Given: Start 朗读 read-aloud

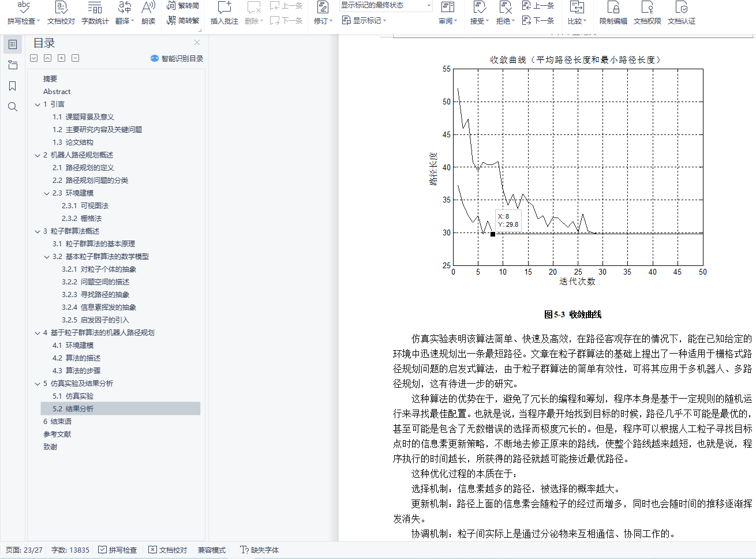Looking at the screenshot, I should [x=148, y=13].
